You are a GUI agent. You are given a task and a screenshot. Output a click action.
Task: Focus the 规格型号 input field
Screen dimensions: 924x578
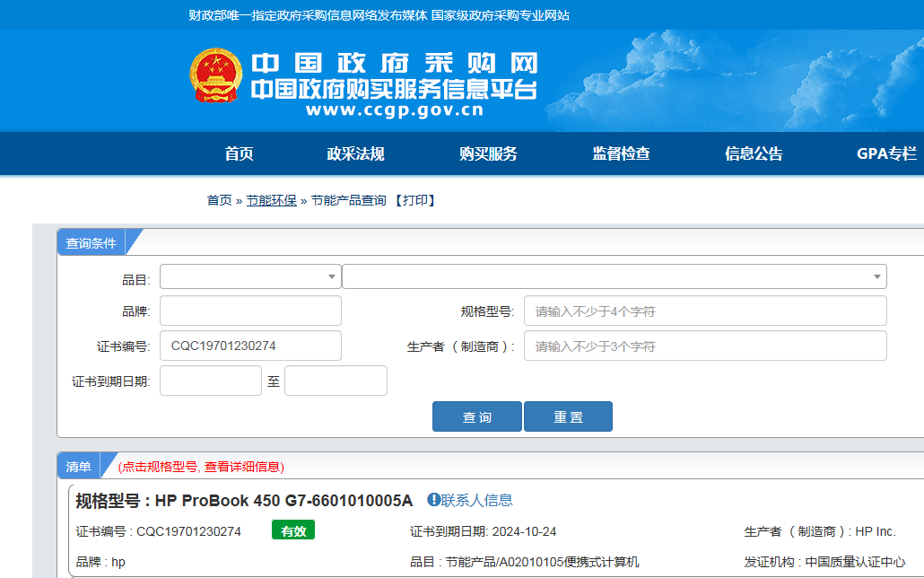pos(705,311)
